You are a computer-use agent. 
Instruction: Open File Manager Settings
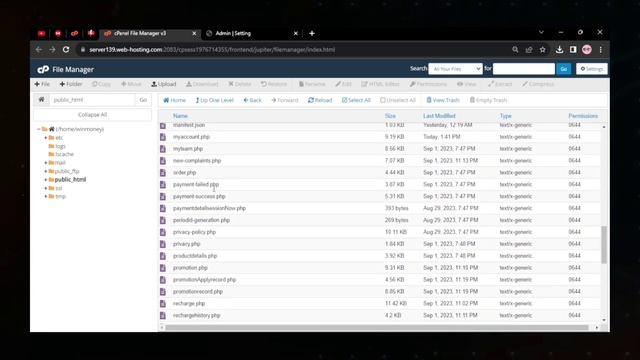pyautogui.click(x=591, y=69)
